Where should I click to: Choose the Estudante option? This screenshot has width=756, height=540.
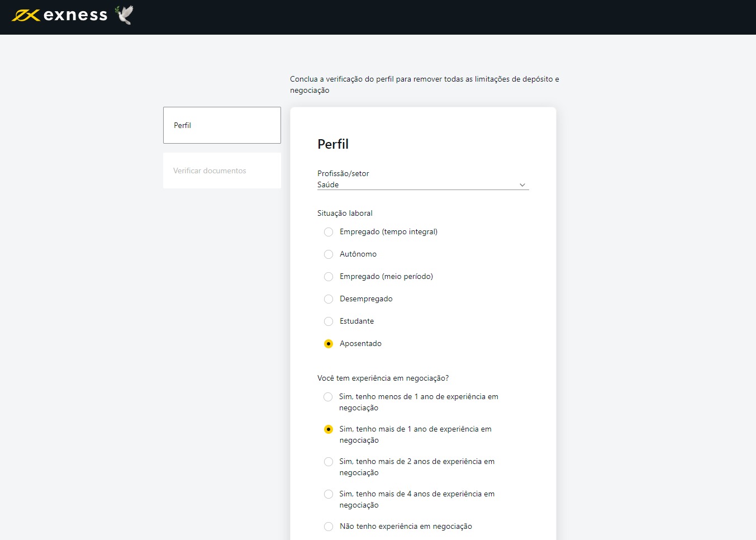tap(329, 321)
